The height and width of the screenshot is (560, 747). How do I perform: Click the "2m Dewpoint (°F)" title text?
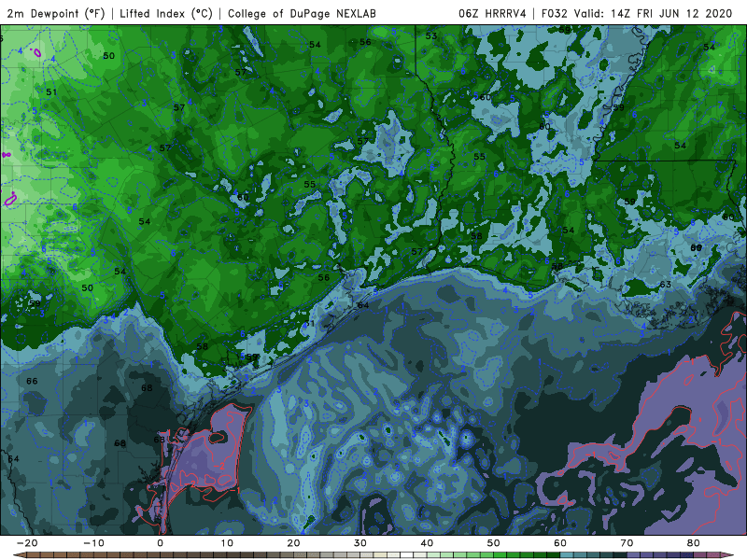(x=56, y=13)
